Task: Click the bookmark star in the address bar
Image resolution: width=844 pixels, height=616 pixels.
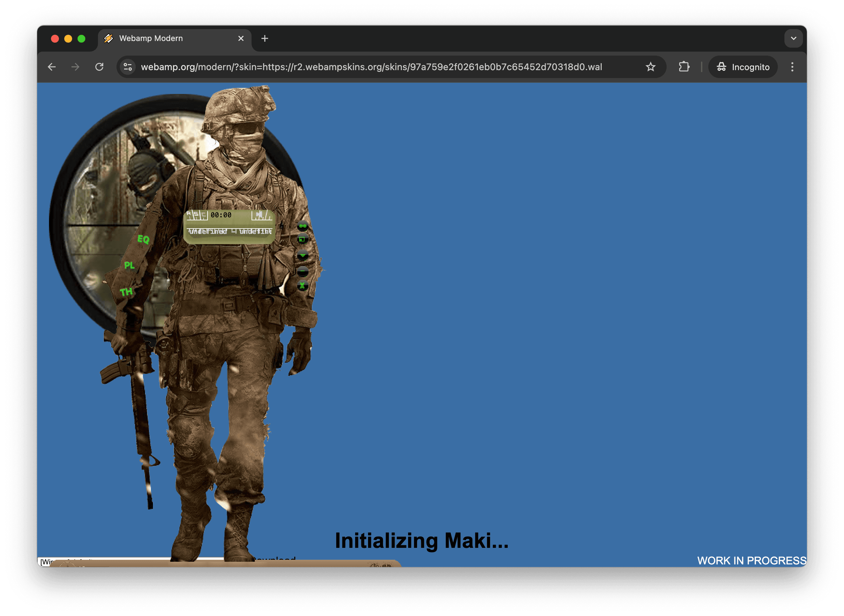Action: click(650, 67)
